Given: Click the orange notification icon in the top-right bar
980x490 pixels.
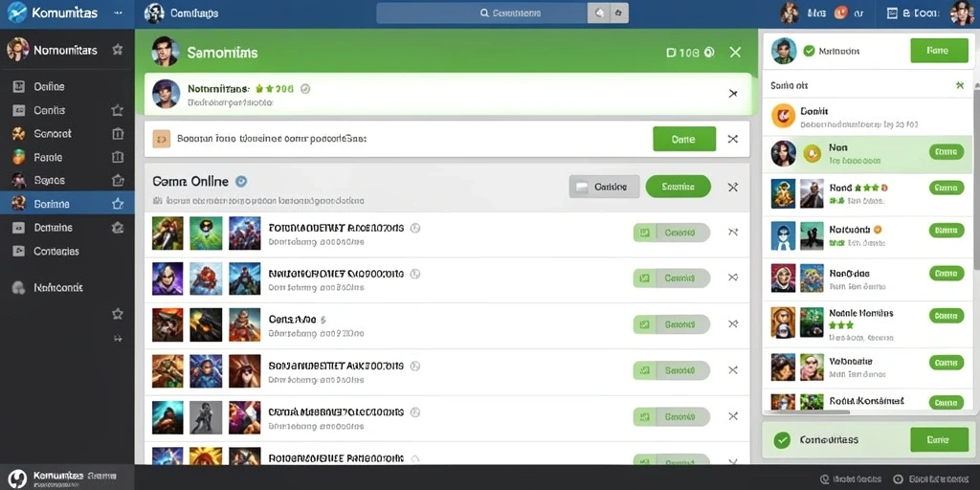Looking at the screenshot, I should coord(840,11).
